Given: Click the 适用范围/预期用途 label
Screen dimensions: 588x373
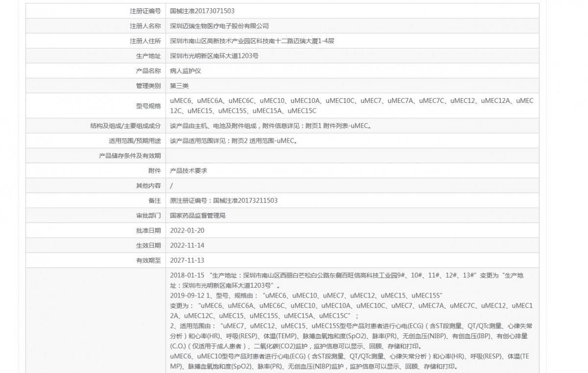Looking at the screenshot, I should [134, 141].
